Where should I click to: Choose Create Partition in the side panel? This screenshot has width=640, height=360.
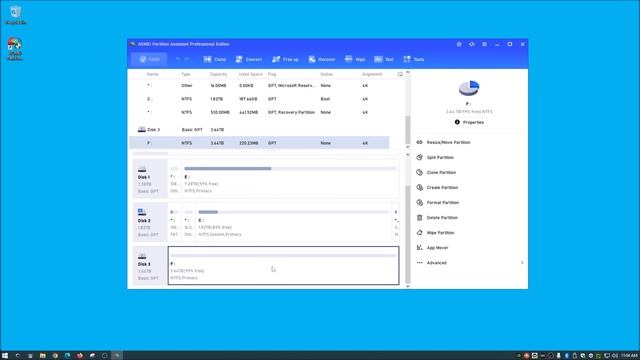pos(437,188)
